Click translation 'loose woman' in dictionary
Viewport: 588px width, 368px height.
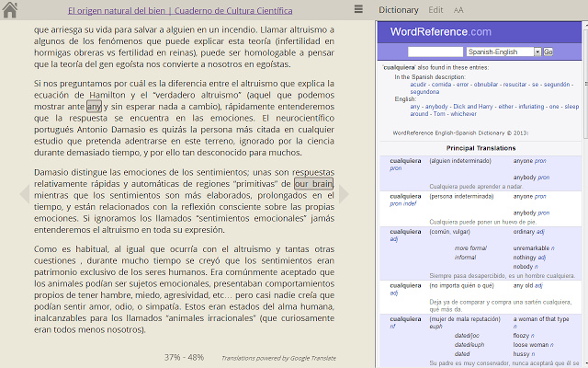tap(533, 345)
